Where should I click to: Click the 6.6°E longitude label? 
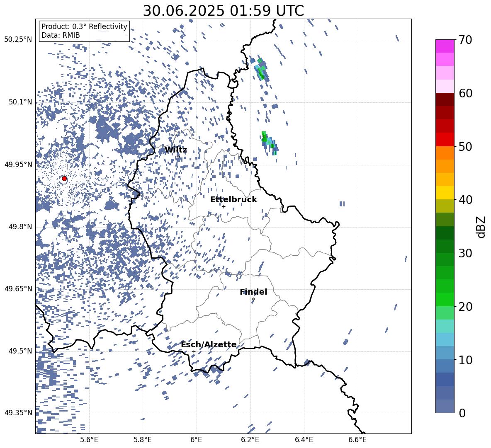(x=357, y=440)
